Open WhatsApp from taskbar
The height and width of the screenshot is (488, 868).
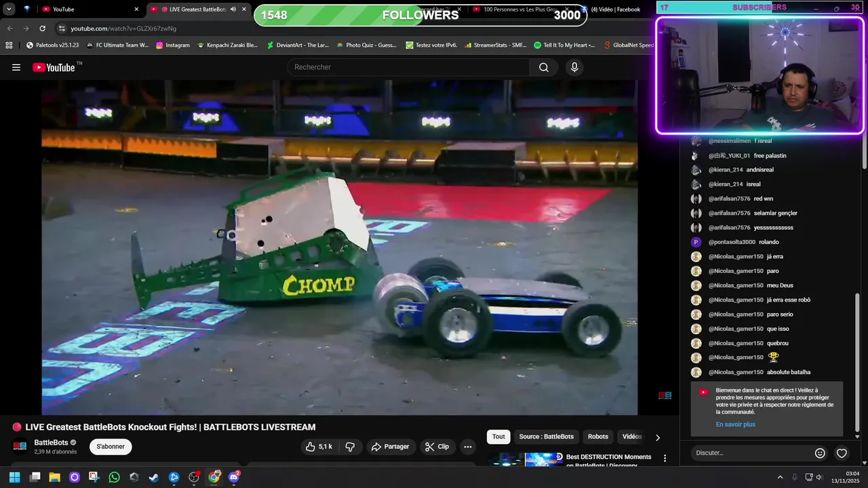click(114, 477)
